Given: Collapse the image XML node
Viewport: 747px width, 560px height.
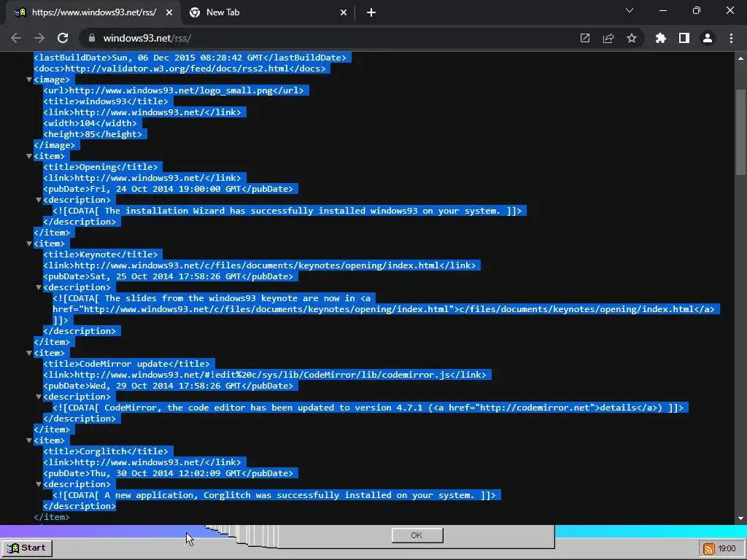Looking at the screenshot, I should [29, 79].
